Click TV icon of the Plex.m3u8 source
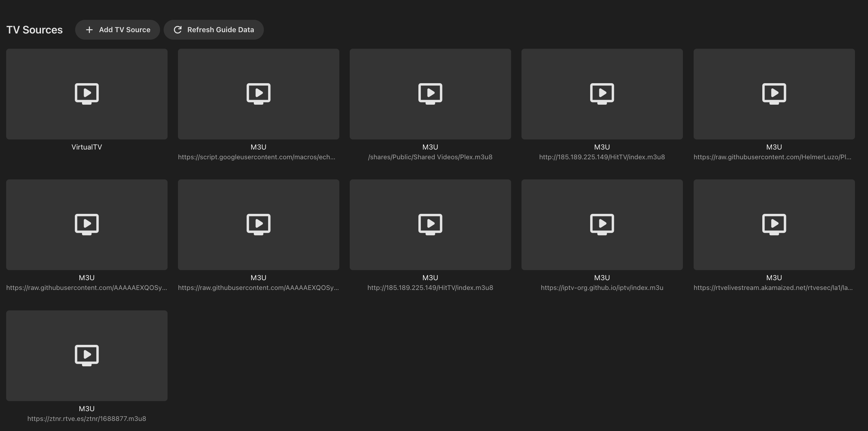Viewport: 868px width, 431px height. (430, 93)
